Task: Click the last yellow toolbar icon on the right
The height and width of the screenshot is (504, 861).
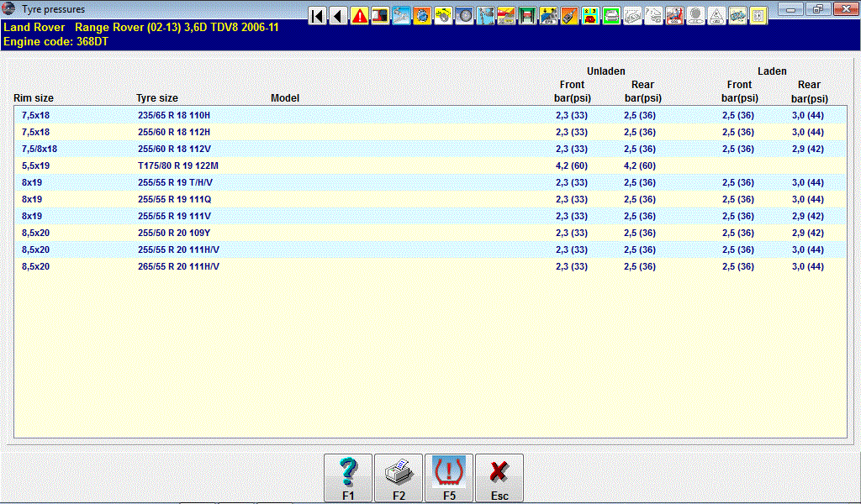Action: tap(758, 16)
